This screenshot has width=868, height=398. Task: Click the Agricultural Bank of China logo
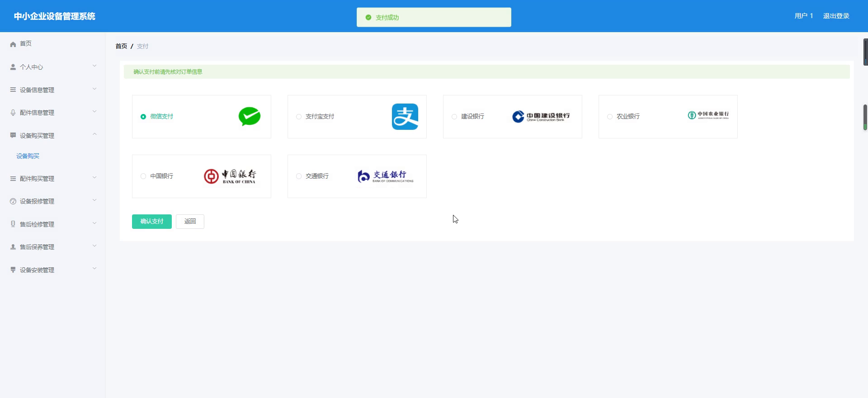[x=708, y=115]
